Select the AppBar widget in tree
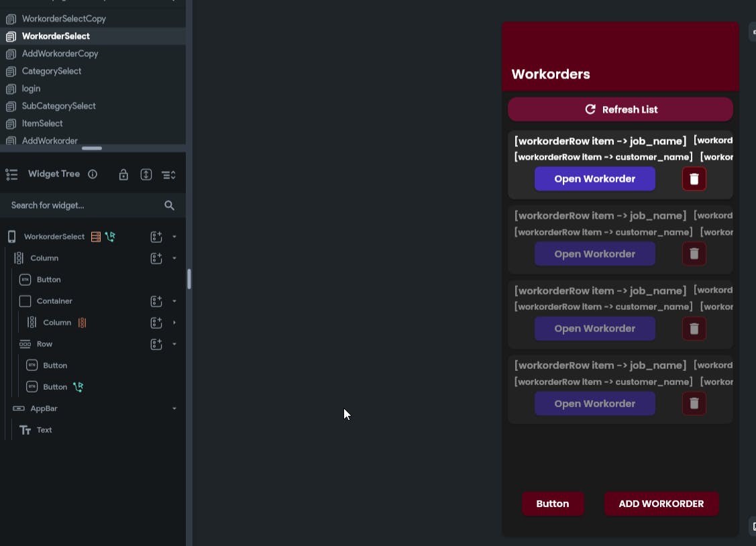 [x=44, y=408]
